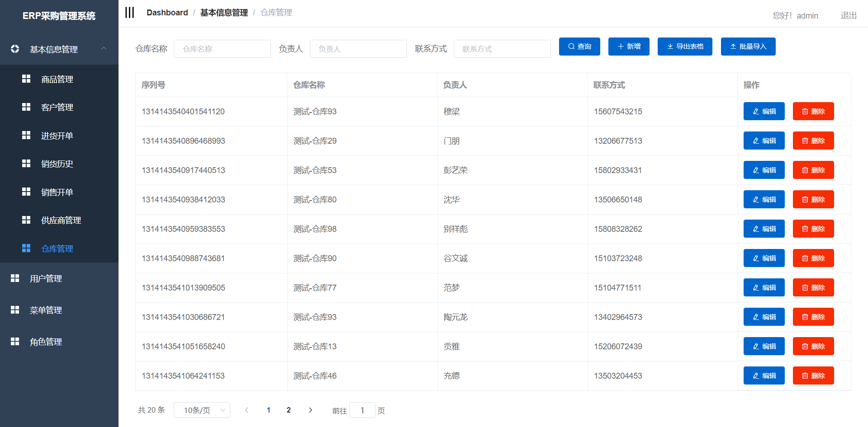Edit the row for 别祥彪
The image size is (868, 427).
click(764, 229)
